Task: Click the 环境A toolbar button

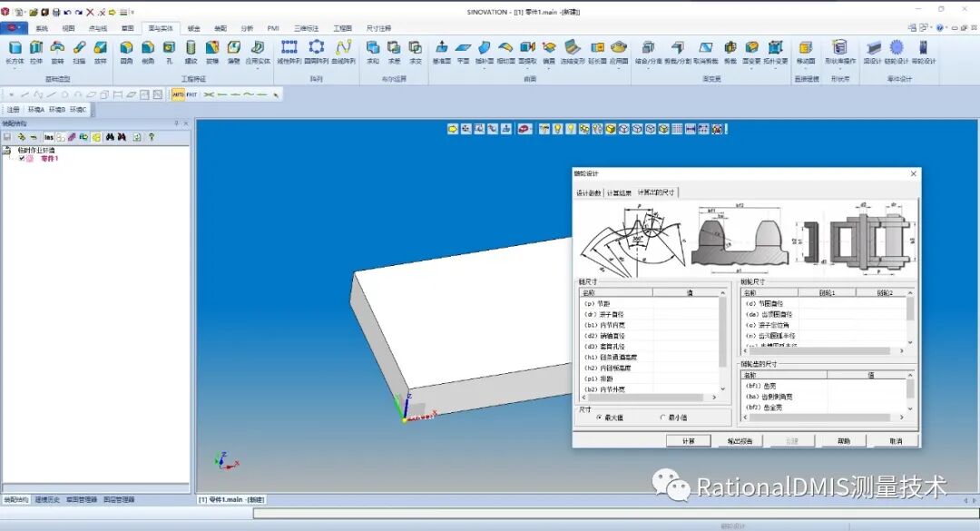Action: 35,110
